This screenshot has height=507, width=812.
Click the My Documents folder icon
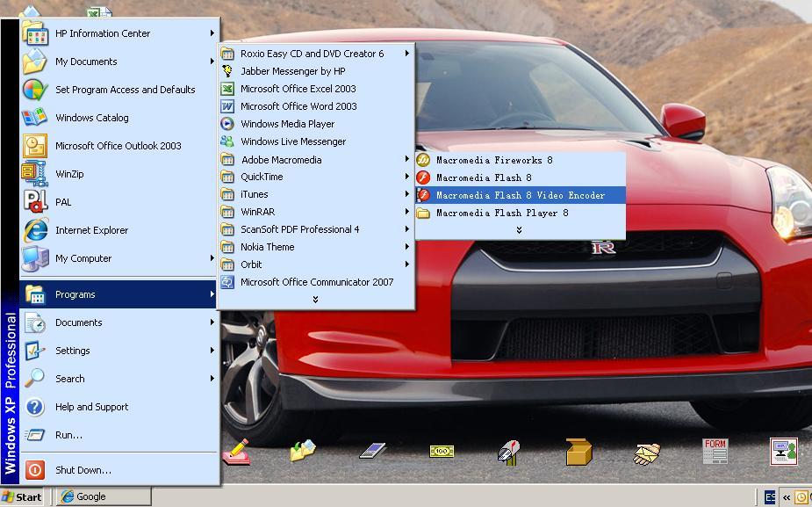(35, 62)
